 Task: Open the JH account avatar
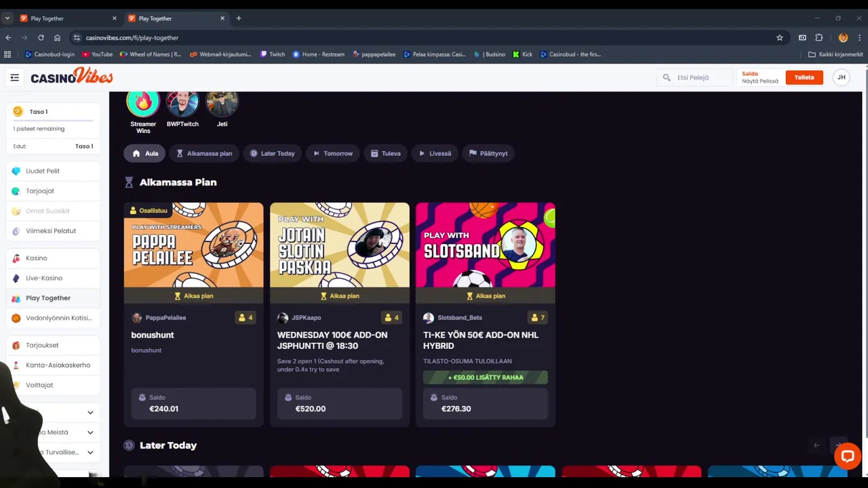[x=842, y=77]
